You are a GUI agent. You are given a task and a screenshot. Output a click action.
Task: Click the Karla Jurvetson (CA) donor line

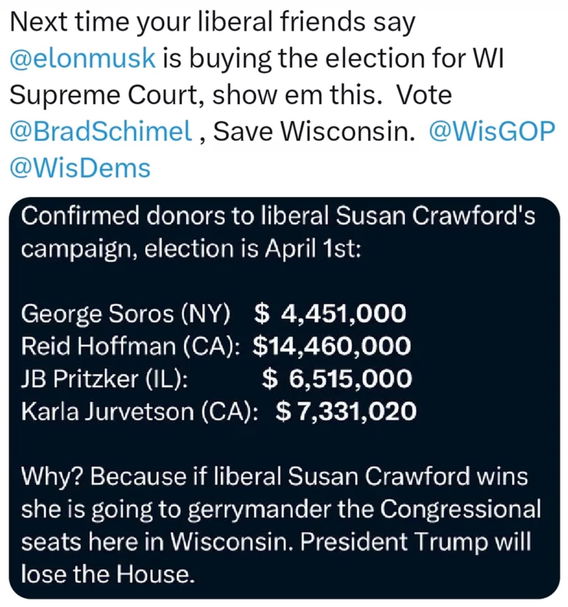[219, 411]
